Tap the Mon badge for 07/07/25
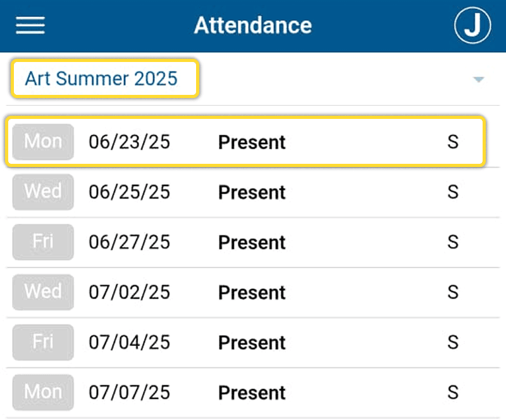 (43, 392)
